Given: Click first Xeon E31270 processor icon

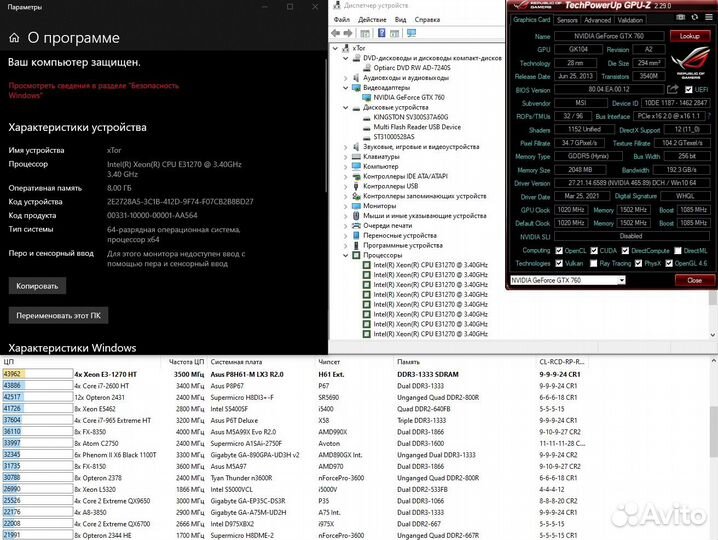Looking at the screenshot, I should [x=366, y=265].
